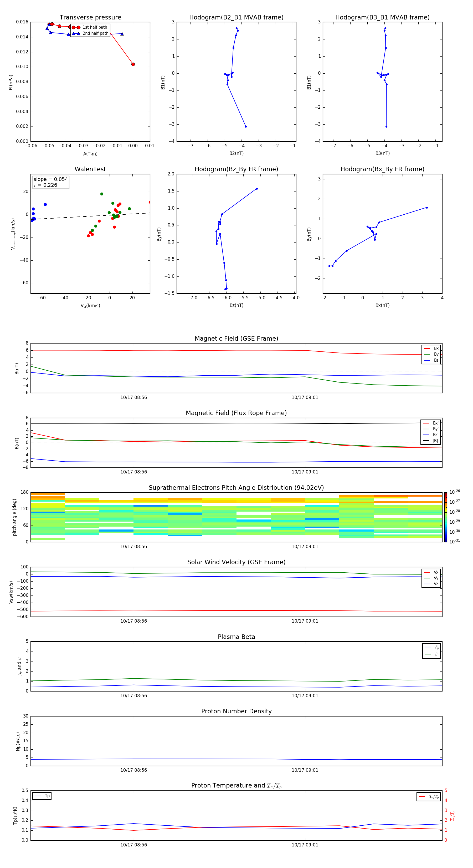Click the 'Magnetic Field (Flux Rope Frame)' title
Viewport: 473px width, 868px height.
pos(236,413)
